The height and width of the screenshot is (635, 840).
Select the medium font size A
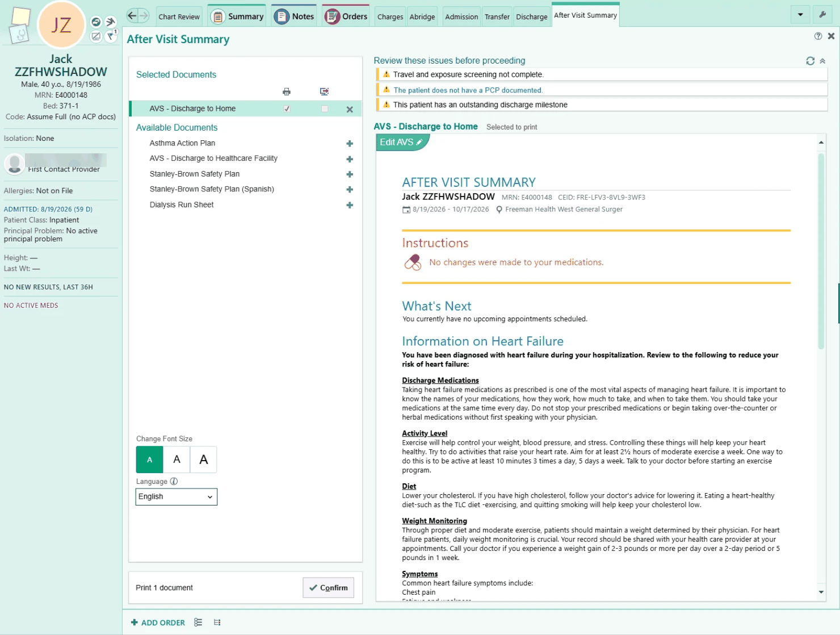click(177, 459)
